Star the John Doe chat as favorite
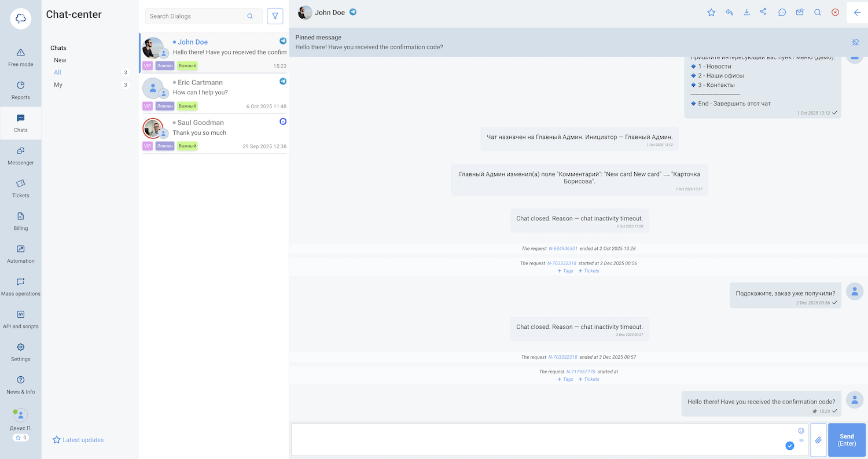Screen dimensions: 868x459 click(x=711, y=12)
